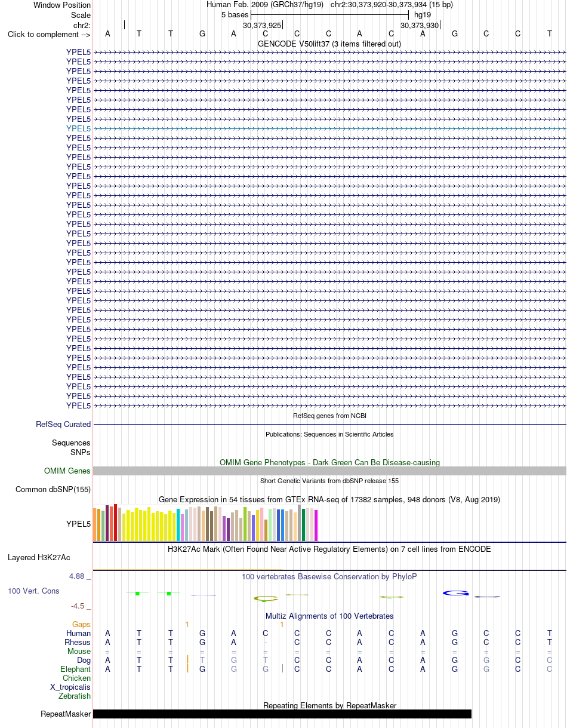Click the X_tropicalis species label

(70, 687)
